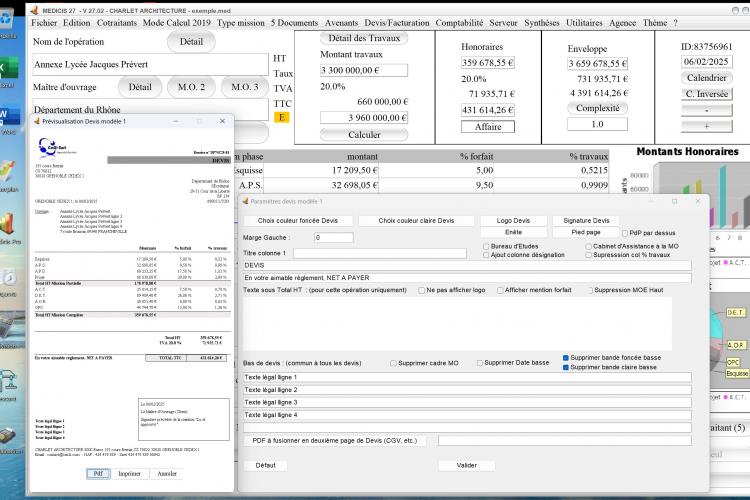Click Détail next to Maître d'ouvrage
The image size is (750, 500).
pyautogui.click(x=140, y=87)
